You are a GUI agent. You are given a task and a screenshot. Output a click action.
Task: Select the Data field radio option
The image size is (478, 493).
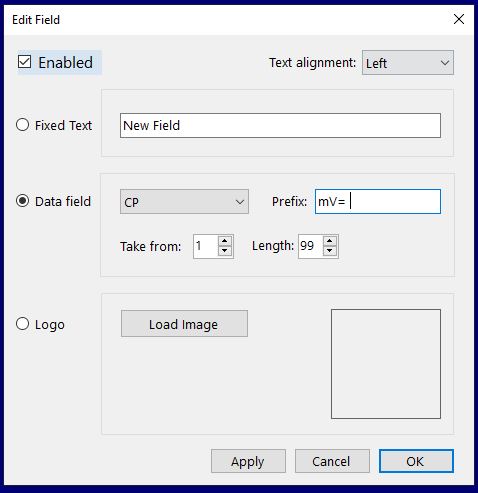click(22, 201)
